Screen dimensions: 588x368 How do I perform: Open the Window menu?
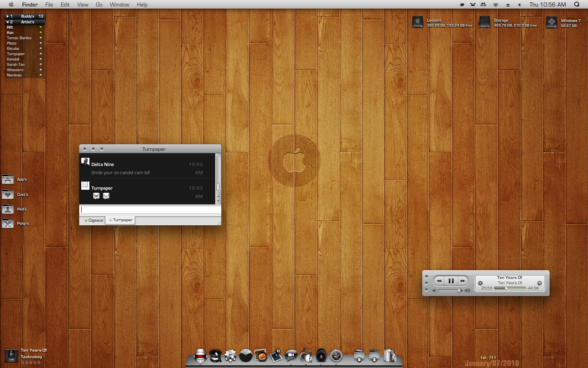pos(120,4)
